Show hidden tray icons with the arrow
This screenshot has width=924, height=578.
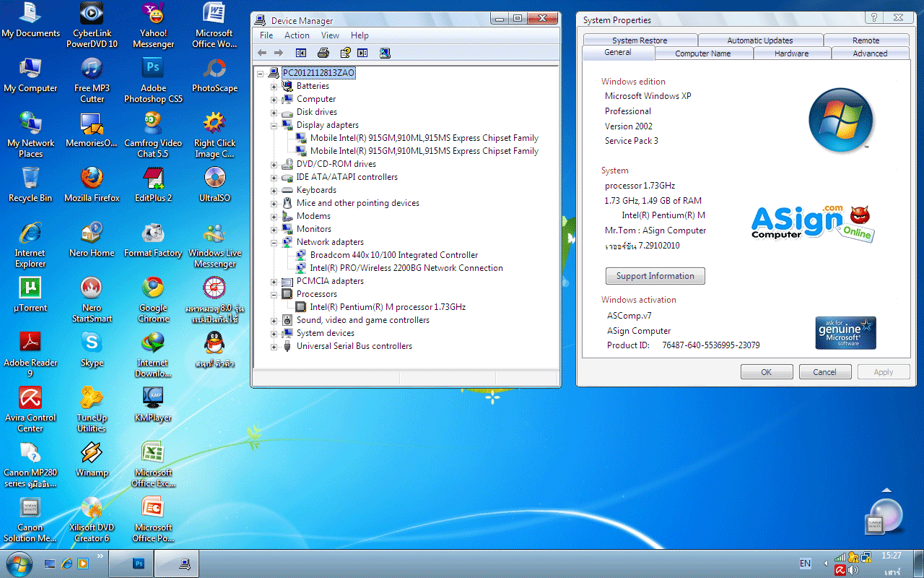point(825,564)
